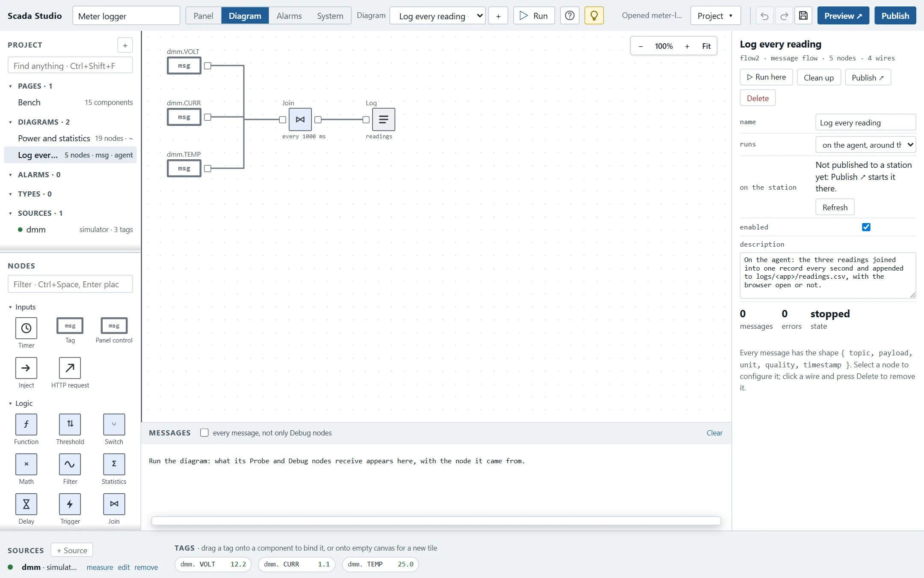This screenshot has width=924, height=578.
Task: Click the Run button in toolbar
Action: pos(534,16)
